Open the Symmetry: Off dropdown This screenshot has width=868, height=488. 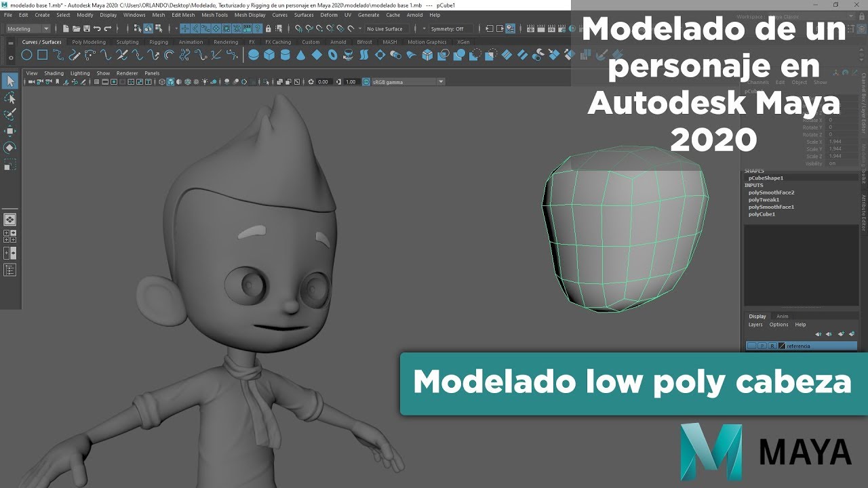click(x=452, y=28)
